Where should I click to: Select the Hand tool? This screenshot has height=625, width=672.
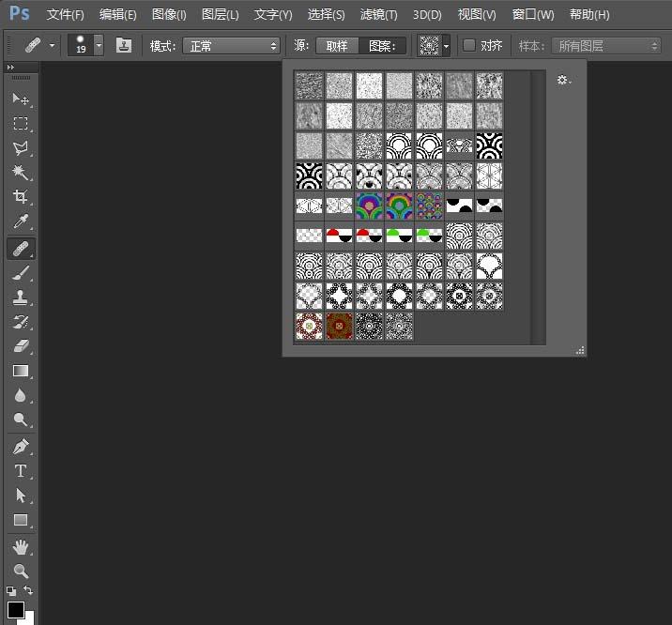pos(21,546)
